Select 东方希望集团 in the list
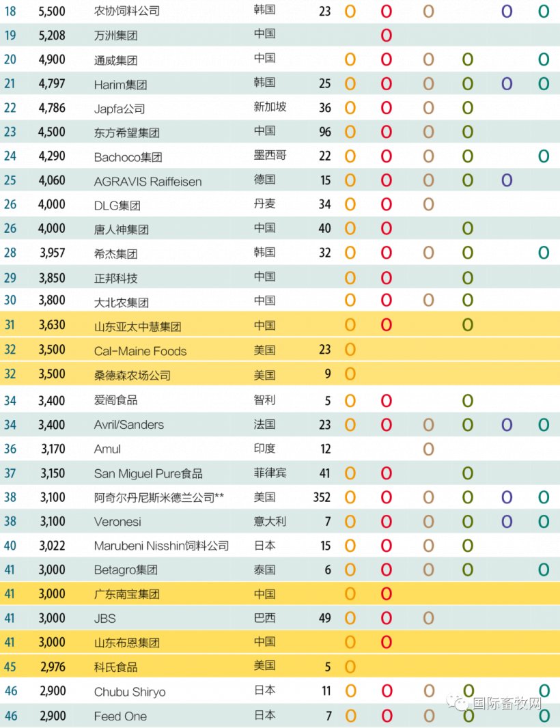This screenshot has height=728, width=560. pos(127,132)
